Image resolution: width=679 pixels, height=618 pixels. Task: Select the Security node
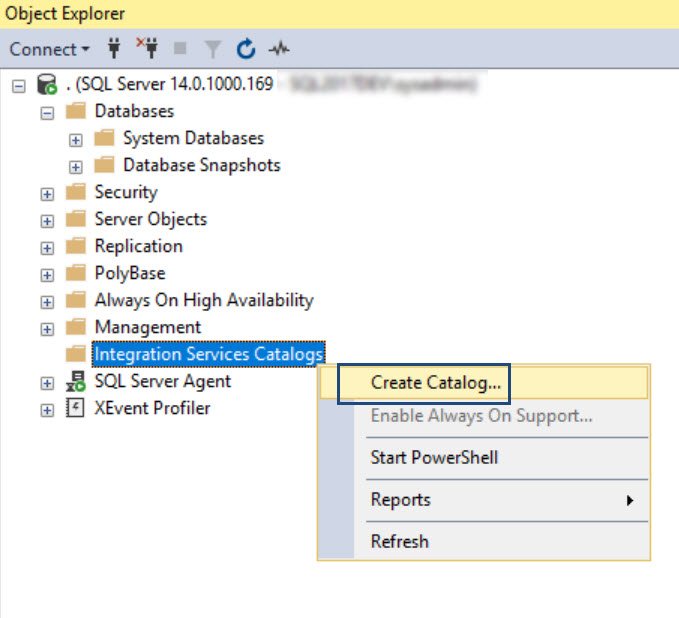(126, 192)
